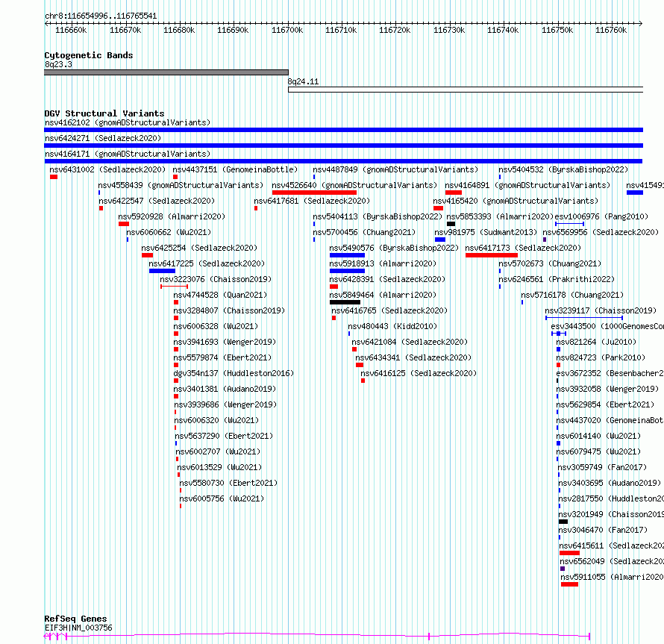Viewport: 664px width, 644px height.
Task: Open nsv5918913 (Almarri2020) label
Action: coord(383,263)
